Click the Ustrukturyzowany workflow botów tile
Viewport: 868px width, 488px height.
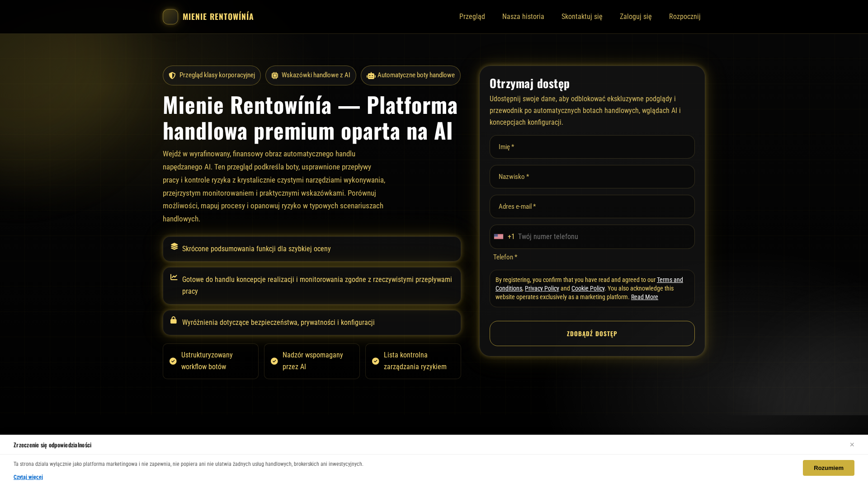(x=211, y=361)
